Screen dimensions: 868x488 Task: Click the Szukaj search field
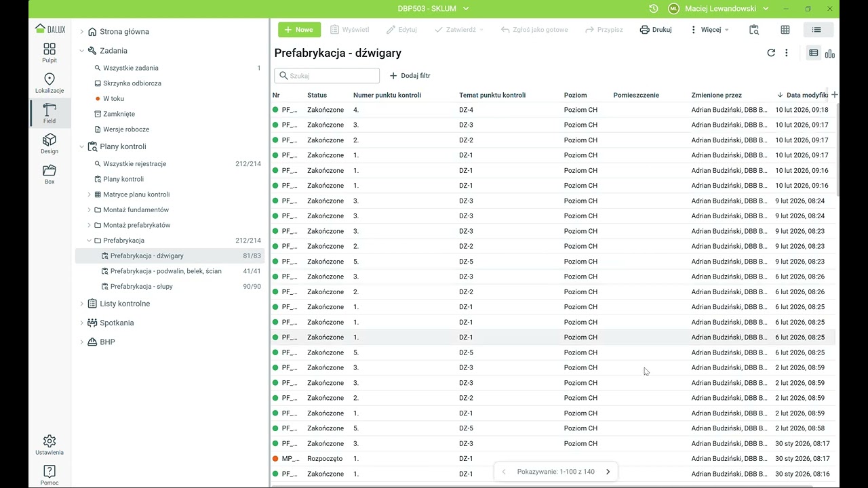click(x=327, y=76)
